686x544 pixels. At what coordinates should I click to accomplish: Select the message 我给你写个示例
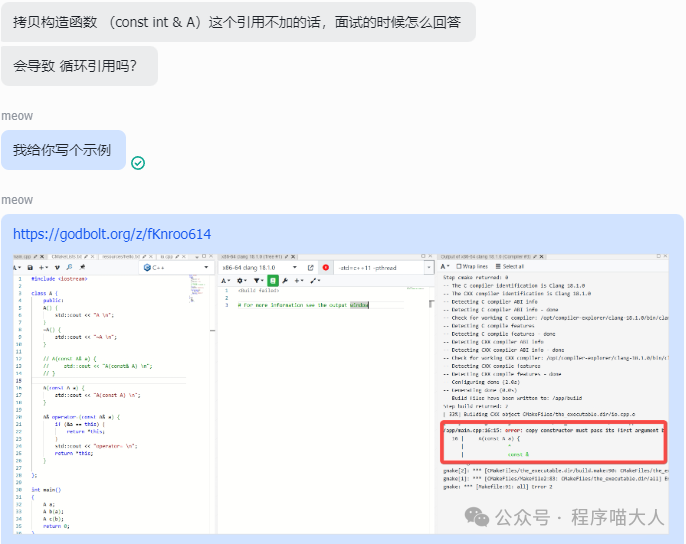pyautogui.click(x=63, y=150)
